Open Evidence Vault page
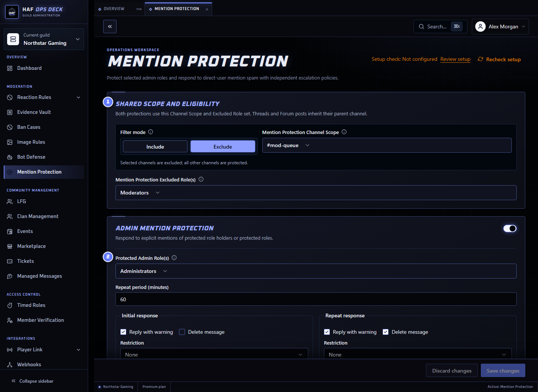538x392 pixels. point(44,112)
